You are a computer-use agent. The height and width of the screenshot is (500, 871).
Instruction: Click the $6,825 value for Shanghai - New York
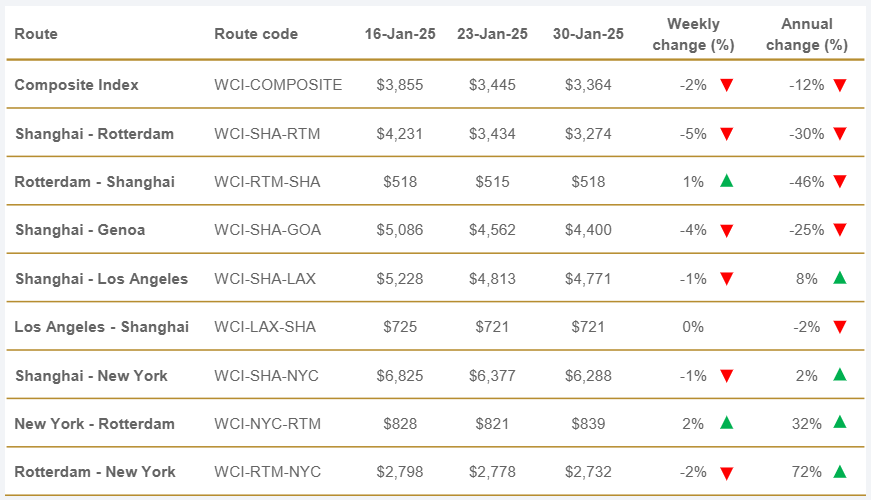coord(400,376)
